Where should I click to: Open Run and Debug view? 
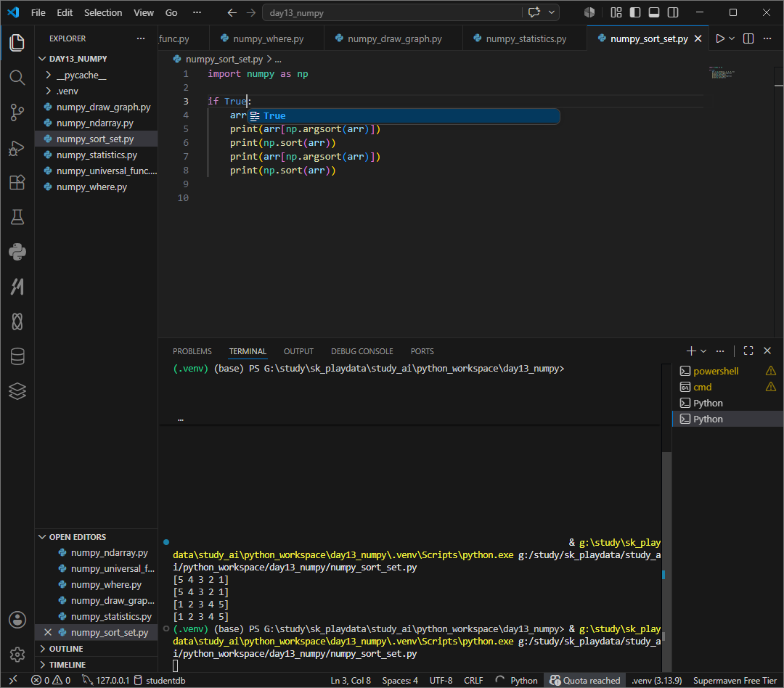pos(17,148)
